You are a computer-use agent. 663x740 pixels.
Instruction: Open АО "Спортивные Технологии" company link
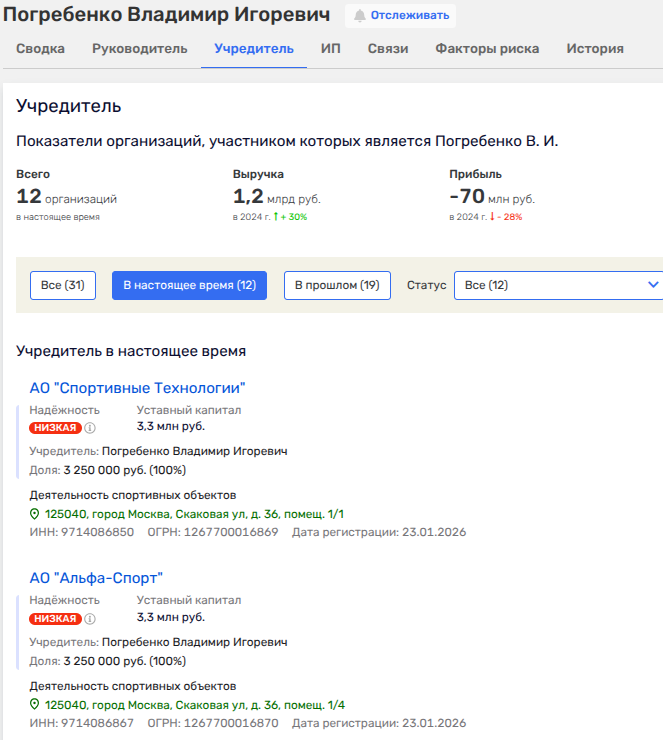tap(137, 388)
